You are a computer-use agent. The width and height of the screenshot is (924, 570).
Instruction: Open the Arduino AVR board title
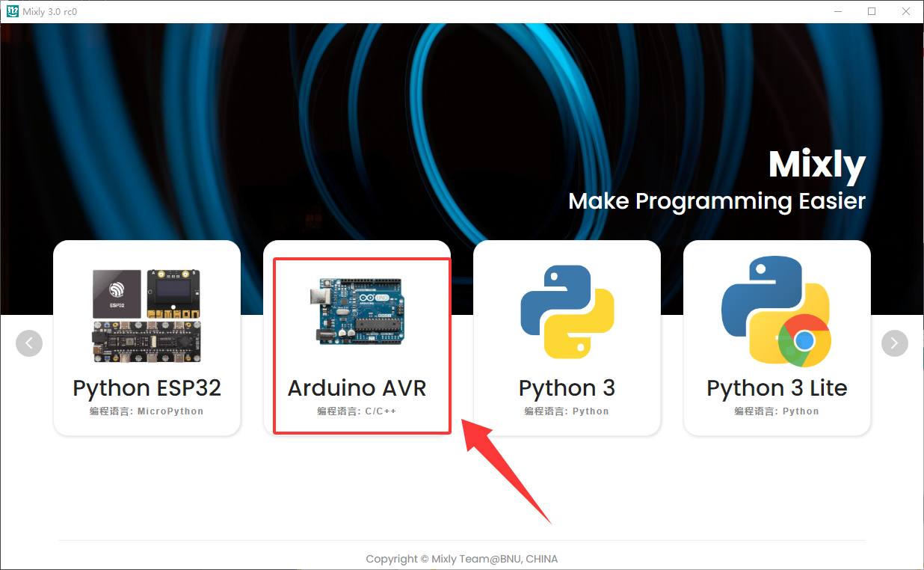(x=357, y=387)
